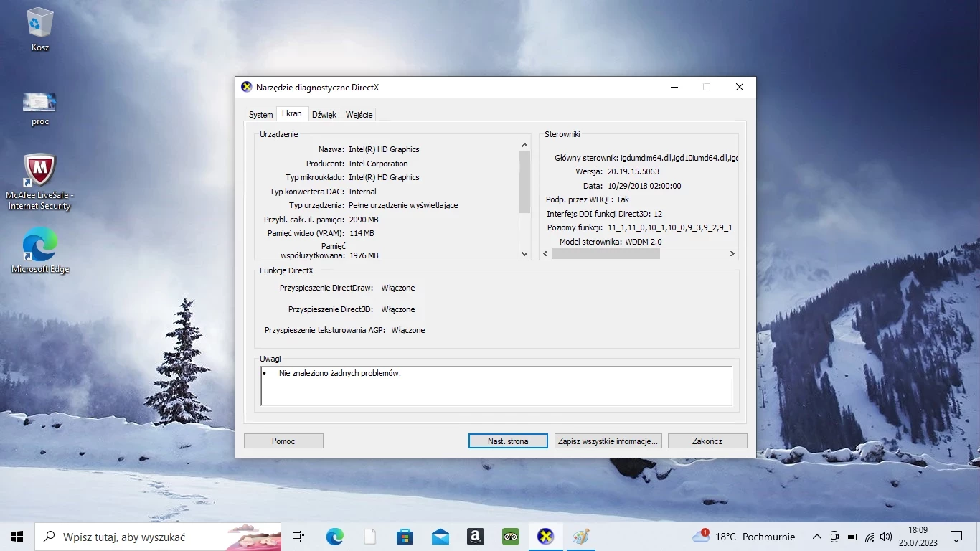Click drivers list scroll left arrow
Image resolution: width=980 pixels, height=551 pixels.
point(545,253)
